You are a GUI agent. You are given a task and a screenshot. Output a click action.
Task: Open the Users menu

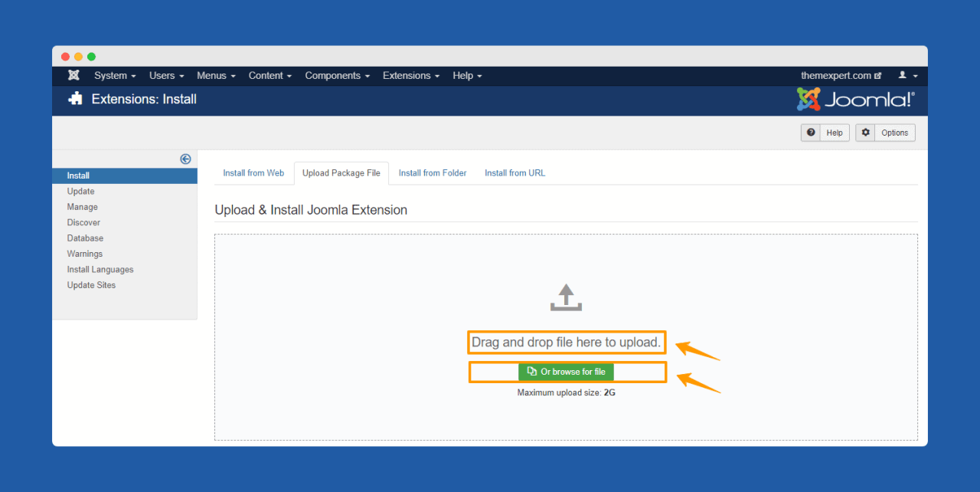[x=167, y=75]
